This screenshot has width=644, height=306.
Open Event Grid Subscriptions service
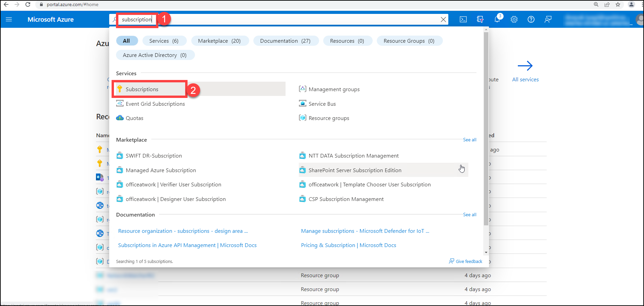(x=155, y=104)
